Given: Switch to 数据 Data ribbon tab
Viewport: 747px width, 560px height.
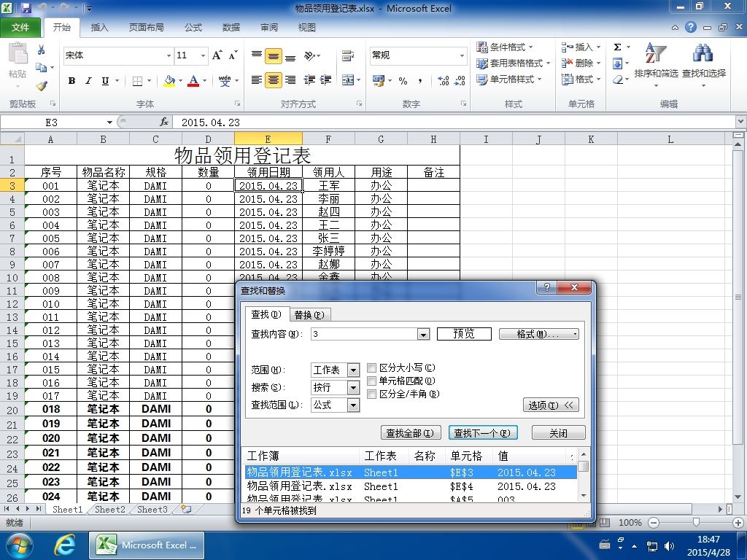Looking at the screenshot, I should 231,28.
